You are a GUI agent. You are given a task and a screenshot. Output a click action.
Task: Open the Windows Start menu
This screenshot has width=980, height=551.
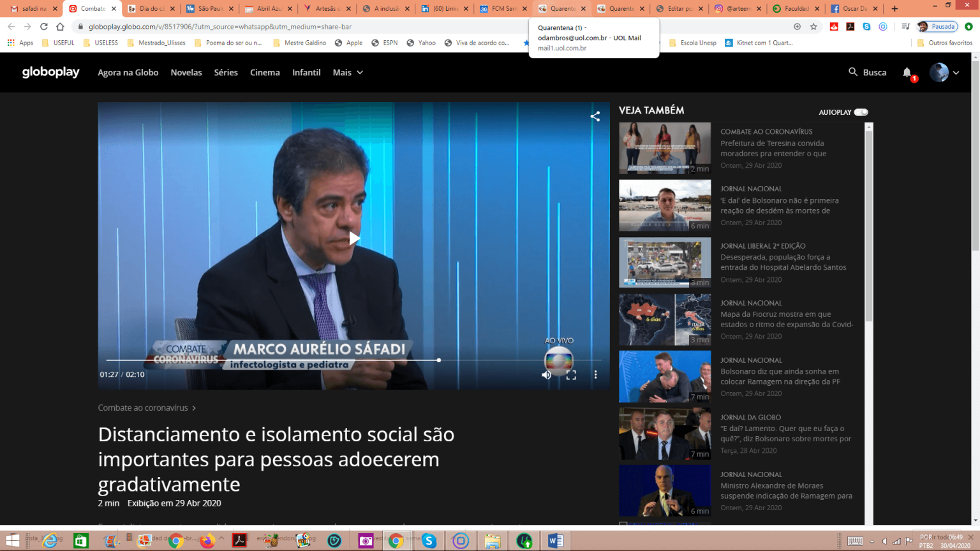pos(13,541)
